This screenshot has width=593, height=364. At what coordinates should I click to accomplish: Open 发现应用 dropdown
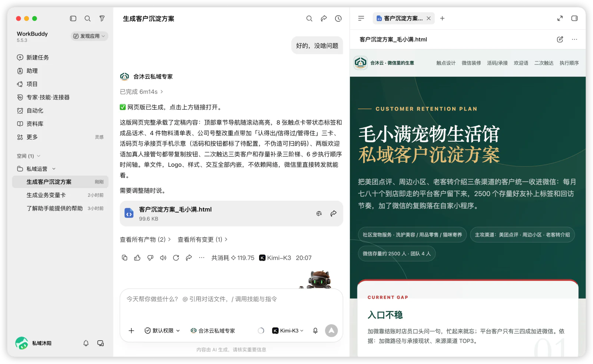coord(89,36)
